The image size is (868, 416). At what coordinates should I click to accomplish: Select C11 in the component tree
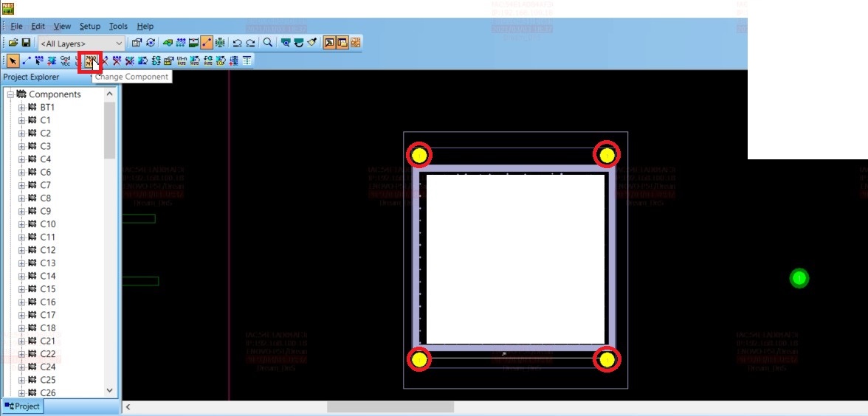[47, 238]
